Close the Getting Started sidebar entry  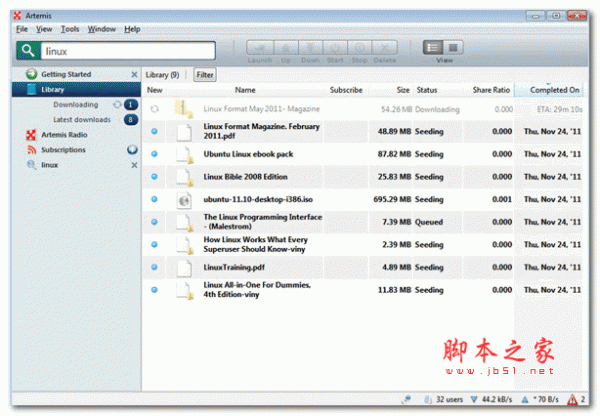click(x=134, y=75)
